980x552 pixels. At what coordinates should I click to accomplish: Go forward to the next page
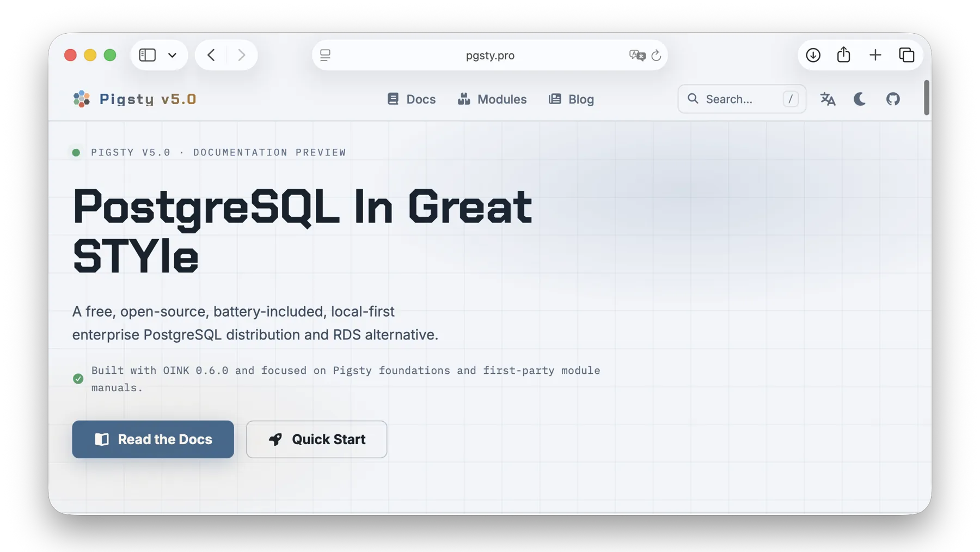[242, 55]
